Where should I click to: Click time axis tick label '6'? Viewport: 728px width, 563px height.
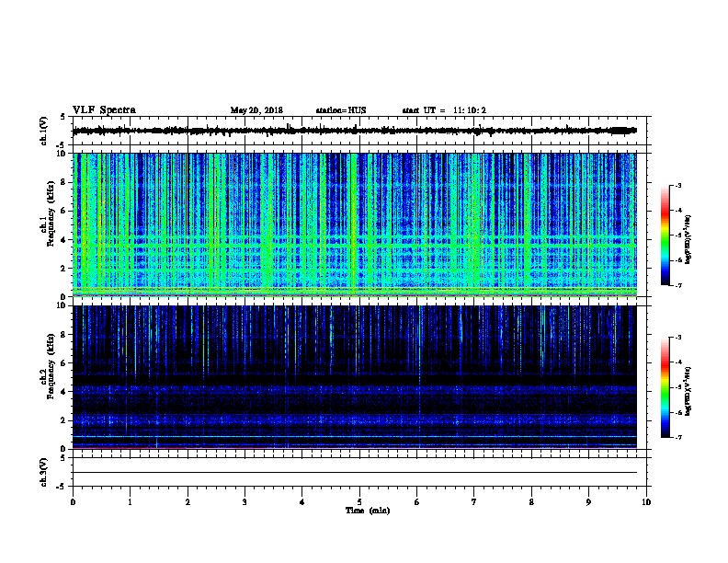coord(417,502)
